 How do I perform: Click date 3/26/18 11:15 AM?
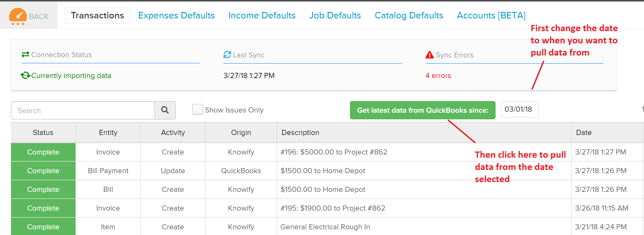(x=602, y=208)
